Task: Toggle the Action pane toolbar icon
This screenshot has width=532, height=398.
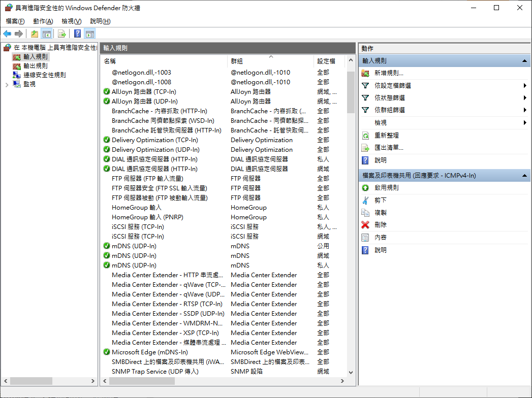Action: (90, 34)
